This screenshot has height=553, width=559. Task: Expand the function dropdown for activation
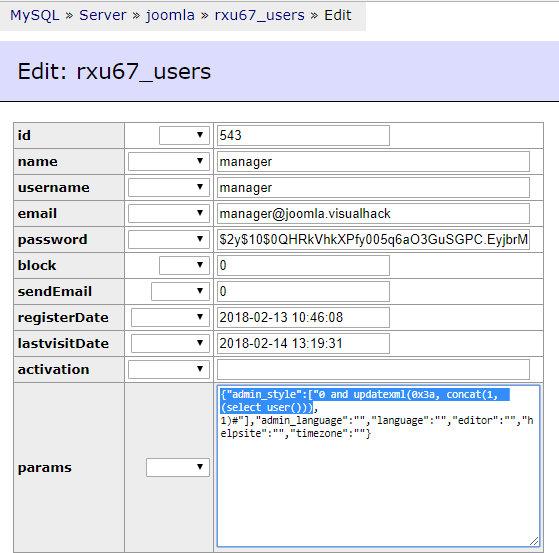[x=169, y=369]
